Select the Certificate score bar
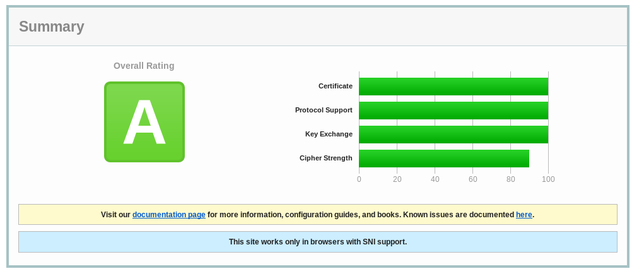The height and width of the screenshot is (276, 644). pos(454,87)
